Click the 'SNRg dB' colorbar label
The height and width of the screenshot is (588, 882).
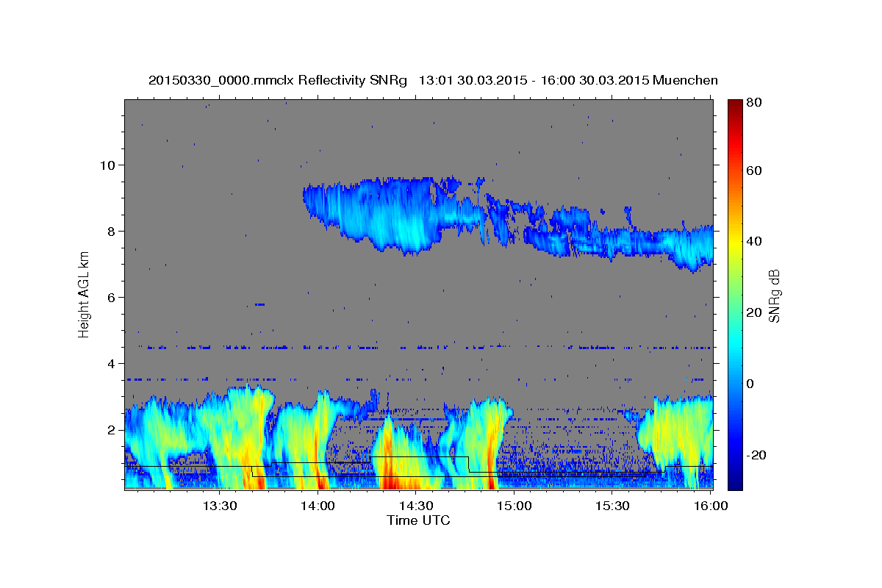(773, 295)
